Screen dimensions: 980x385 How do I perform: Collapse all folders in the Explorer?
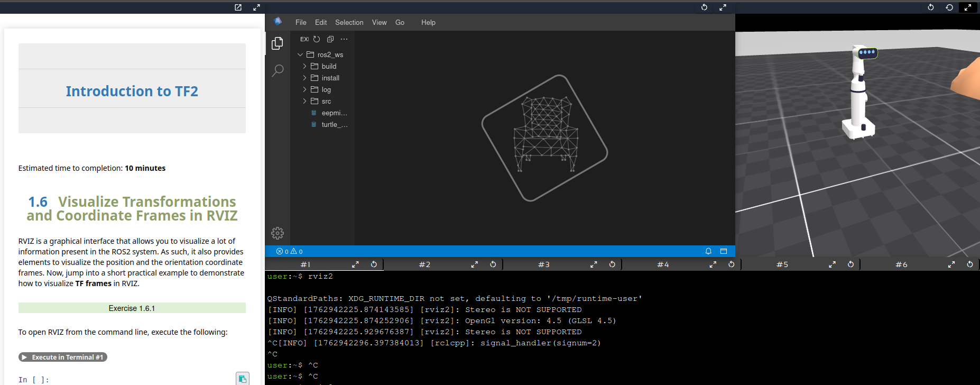tap(330, 39)
